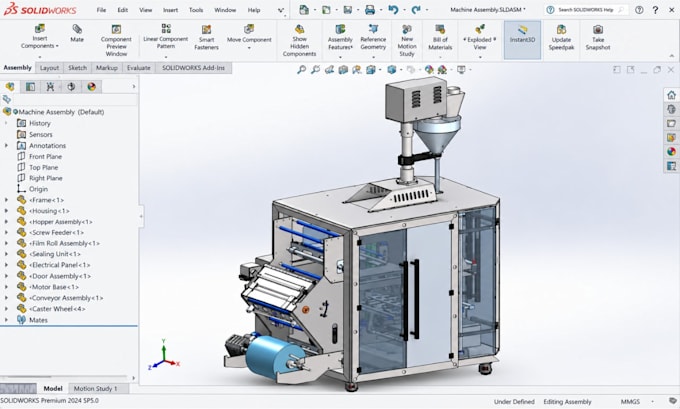
Task: Switch to the Layout tab
Action: 49,68
